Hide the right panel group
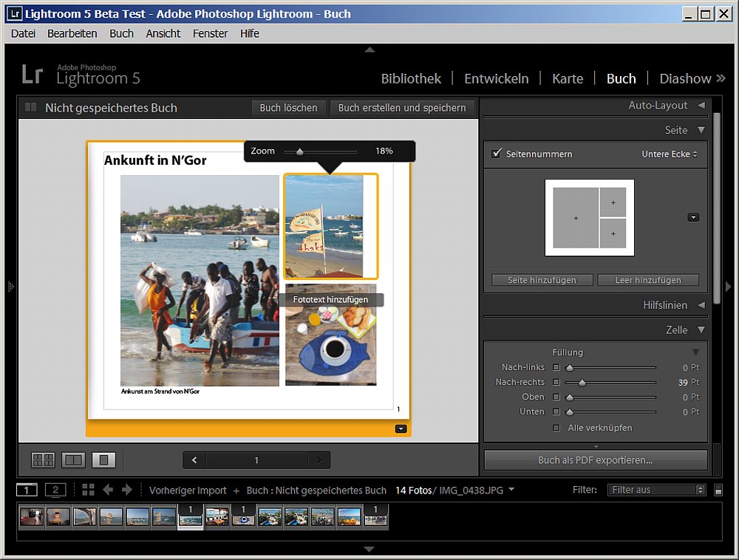The width and height of the screenshot is (739, 560). [729, 287]
